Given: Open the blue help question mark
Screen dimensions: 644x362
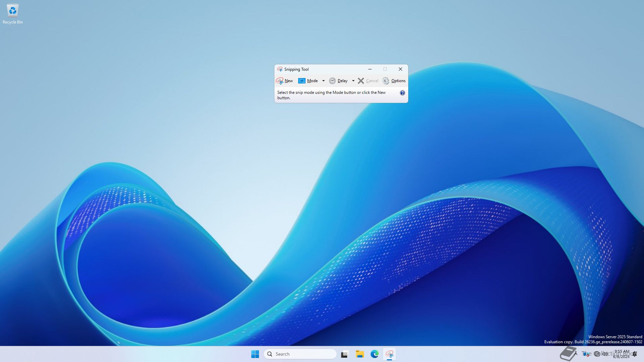Looking at the screenshot, I should tap(402, 93).
